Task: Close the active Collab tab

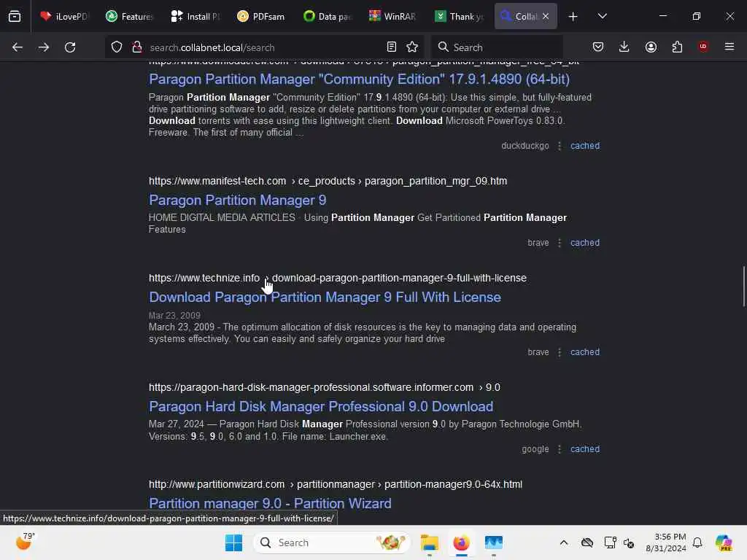Action: tap(546, 16)
